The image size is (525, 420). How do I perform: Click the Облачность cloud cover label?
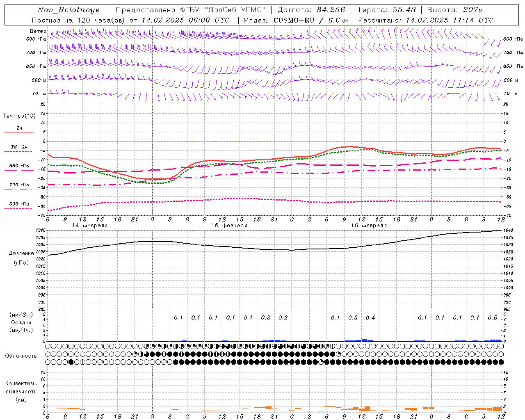tap(21, 356)
